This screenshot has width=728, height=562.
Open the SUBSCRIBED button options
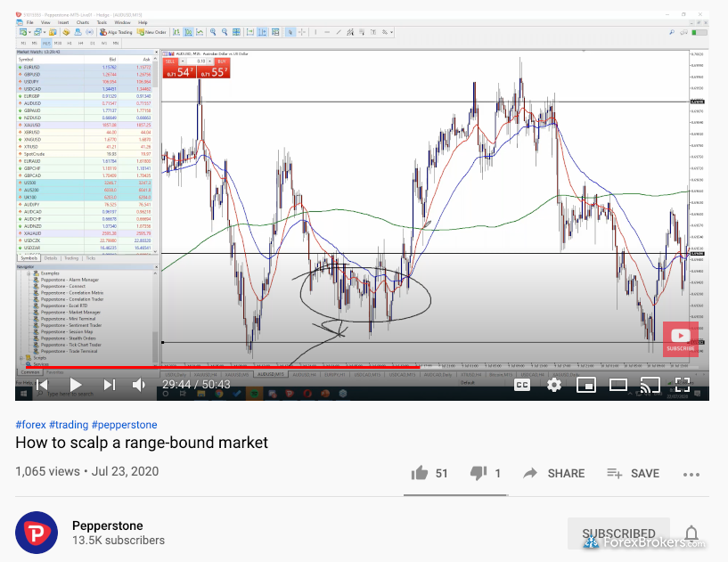[618, 533]
